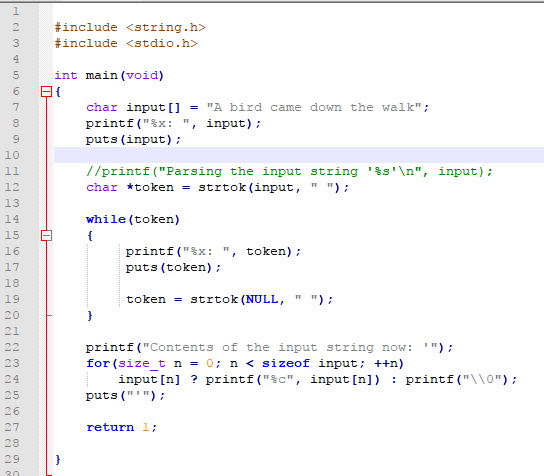Click the ++n increment expression
This screenshot has width=544, height=476.
point(386,363)
